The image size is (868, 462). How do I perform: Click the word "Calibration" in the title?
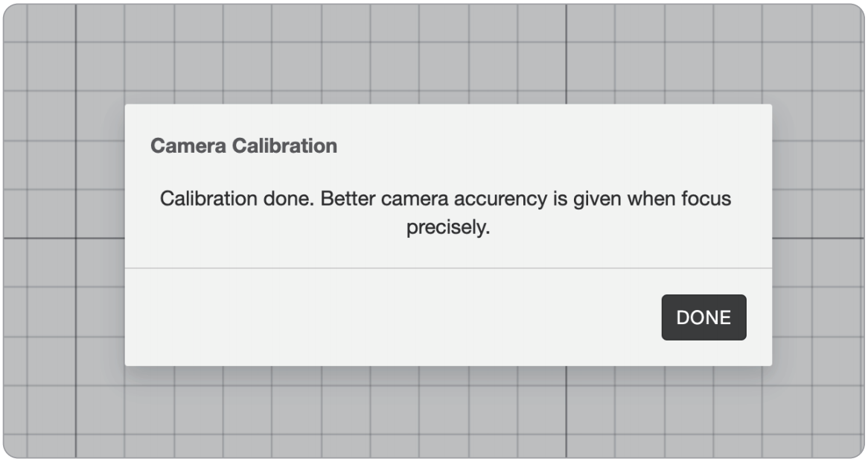tap(284, 146)
